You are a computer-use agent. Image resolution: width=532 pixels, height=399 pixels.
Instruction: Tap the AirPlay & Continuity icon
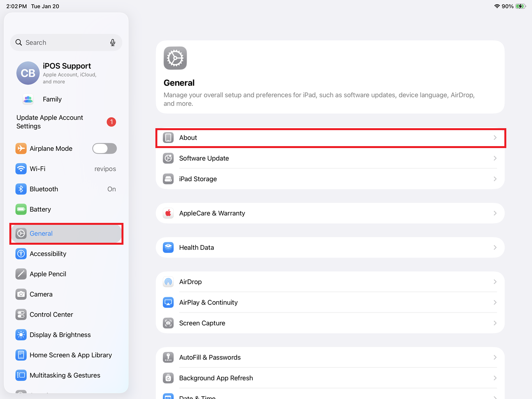tap(168, 302)
